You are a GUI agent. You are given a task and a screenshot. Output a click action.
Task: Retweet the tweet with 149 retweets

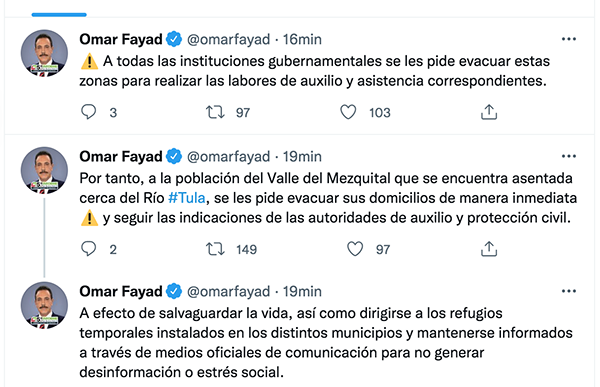[x=215, y=249]
